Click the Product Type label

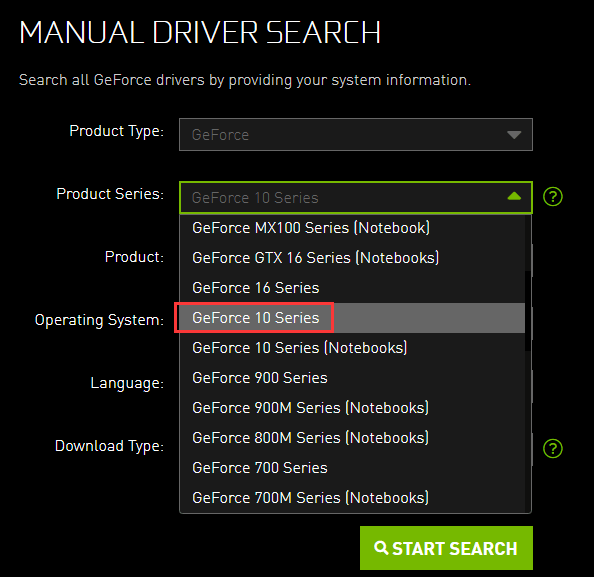point(117,131)
